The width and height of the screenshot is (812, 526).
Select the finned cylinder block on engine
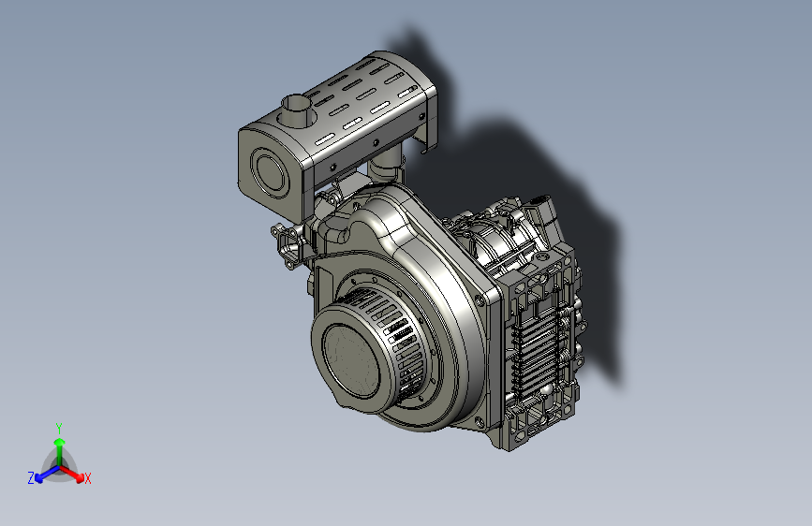coord(539,347)
